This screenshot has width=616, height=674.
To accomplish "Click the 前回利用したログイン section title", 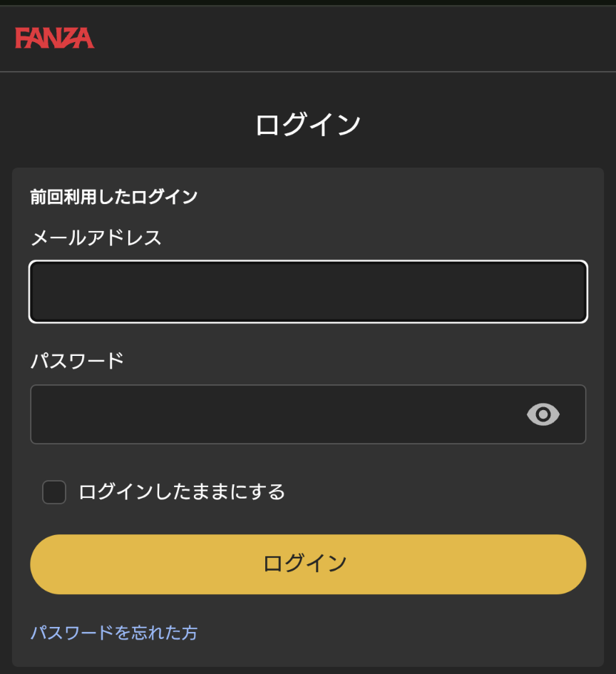I will tap(114, 197).
